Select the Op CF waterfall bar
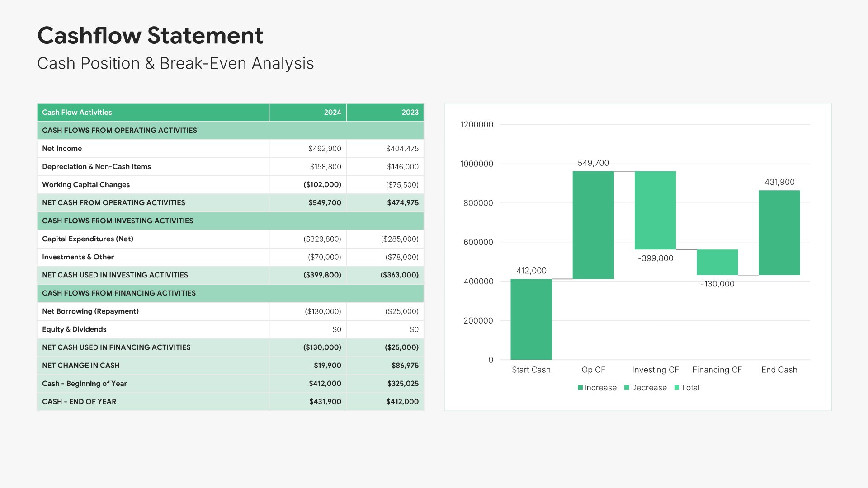 coord(593,225)
